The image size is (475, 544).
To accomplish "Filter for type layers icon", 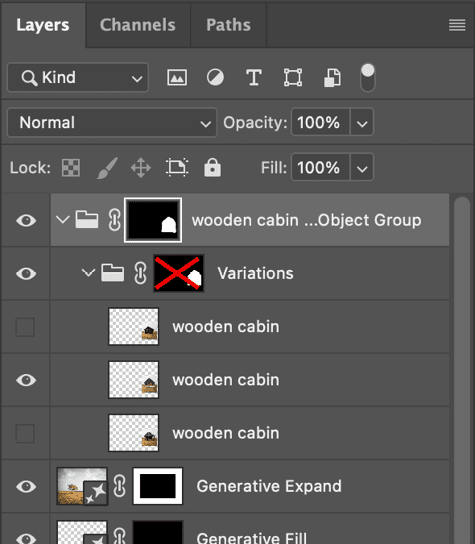I will 254,77.
